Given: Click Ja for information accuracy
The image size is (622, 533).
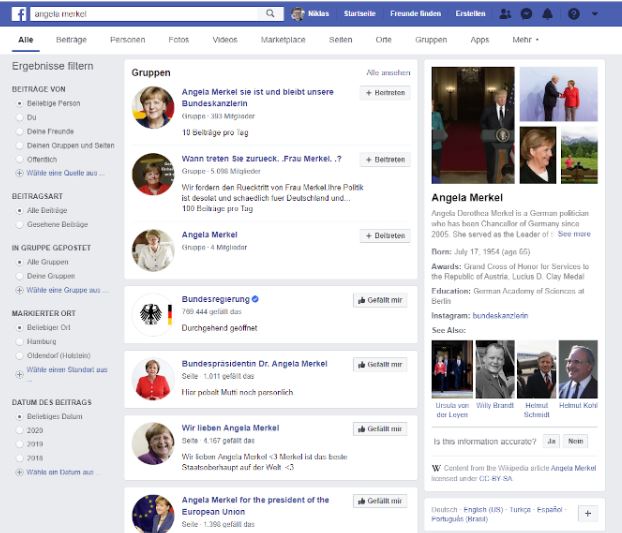Looking at the screenshot, I should pos(551,441).
